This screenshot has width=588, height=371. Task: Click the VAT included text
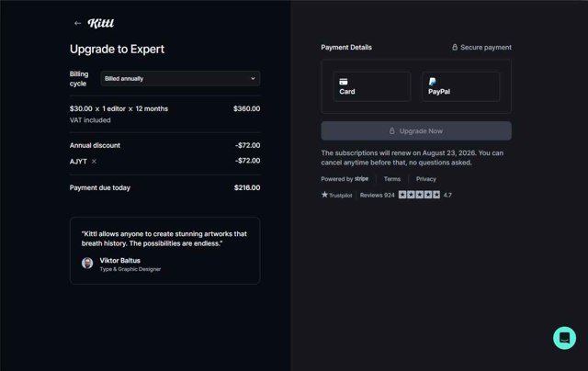coord(90,120)
